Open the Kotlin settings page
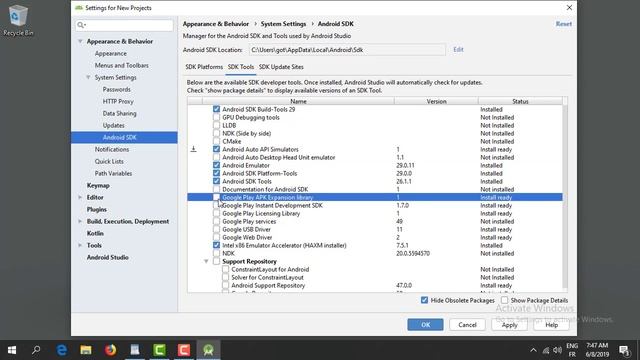640x360 pixels. pos(95,233)
